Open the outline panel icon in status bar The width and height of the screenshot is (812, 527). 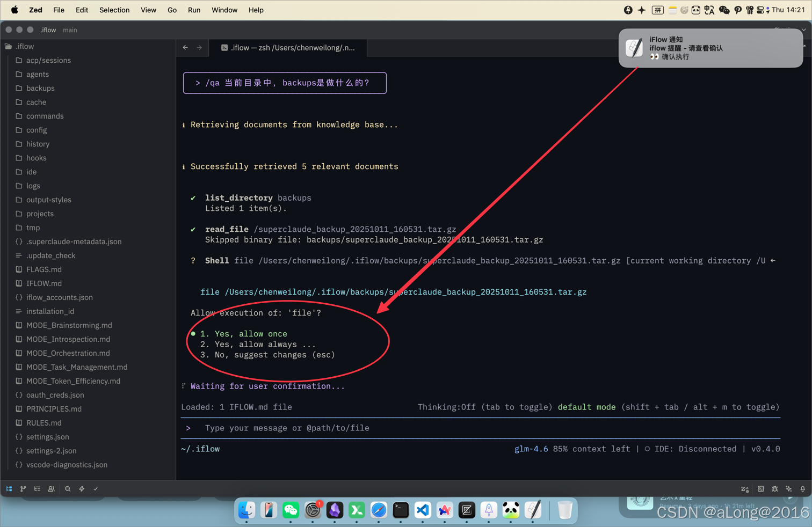[x=37, y=489]
